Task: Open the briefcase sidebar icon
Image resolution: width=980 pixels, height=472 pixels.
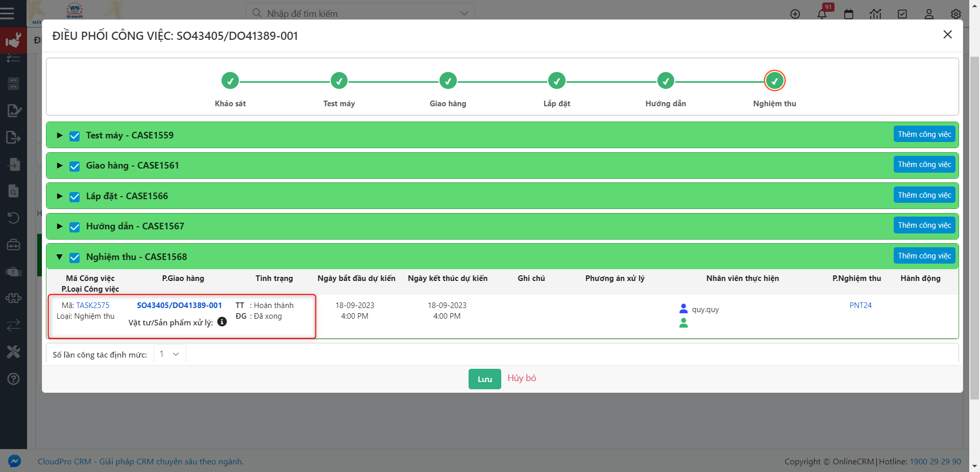Action: click(13, 245)
